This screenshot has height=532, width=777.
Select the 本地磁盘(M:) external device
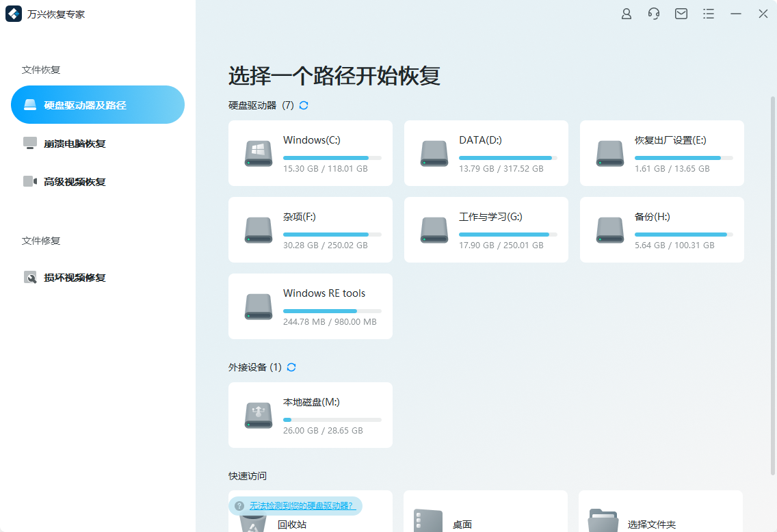tap(310, 415)
